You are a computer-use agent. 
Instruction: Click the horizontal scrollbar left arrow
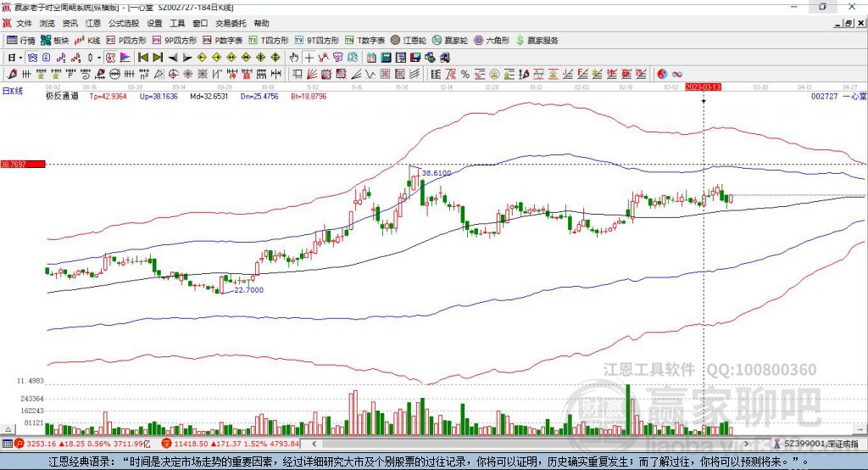coord(314,444)
